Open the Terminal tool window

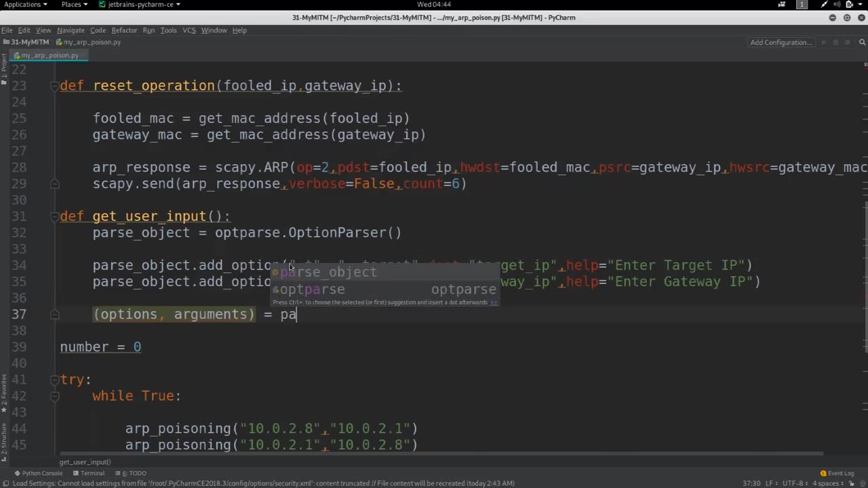[89, 473]
